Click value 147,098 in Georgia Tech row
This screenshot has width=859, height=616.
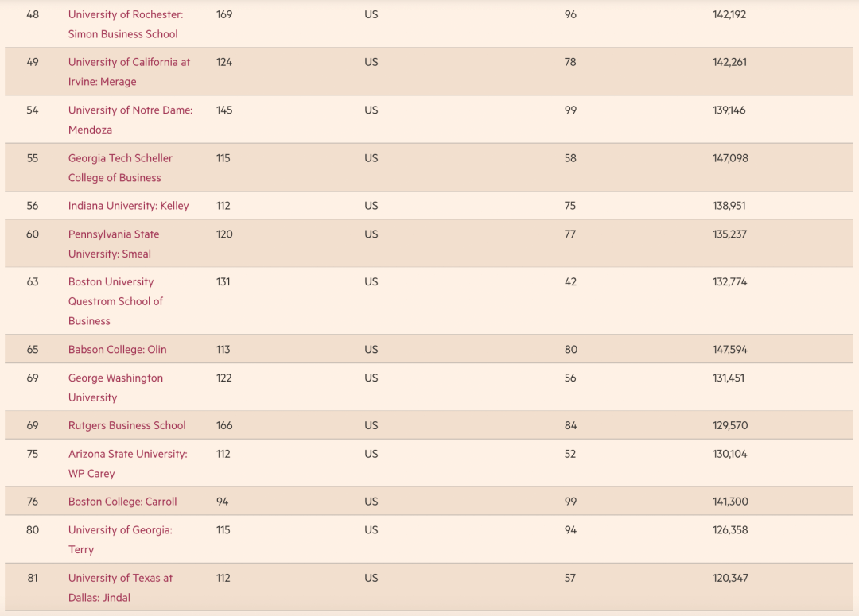[729, 158]
